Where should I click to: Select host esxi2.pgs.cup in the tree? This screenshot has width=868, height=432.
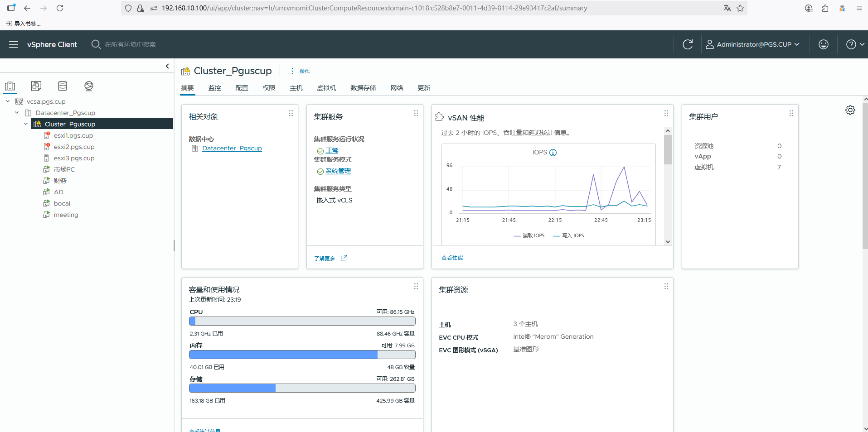(x=74, y=147)
